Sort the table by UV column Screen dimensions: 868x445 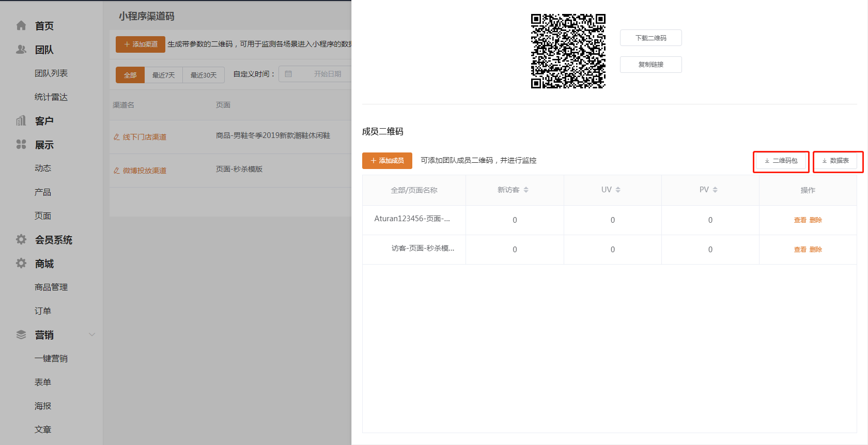point(618,190)
